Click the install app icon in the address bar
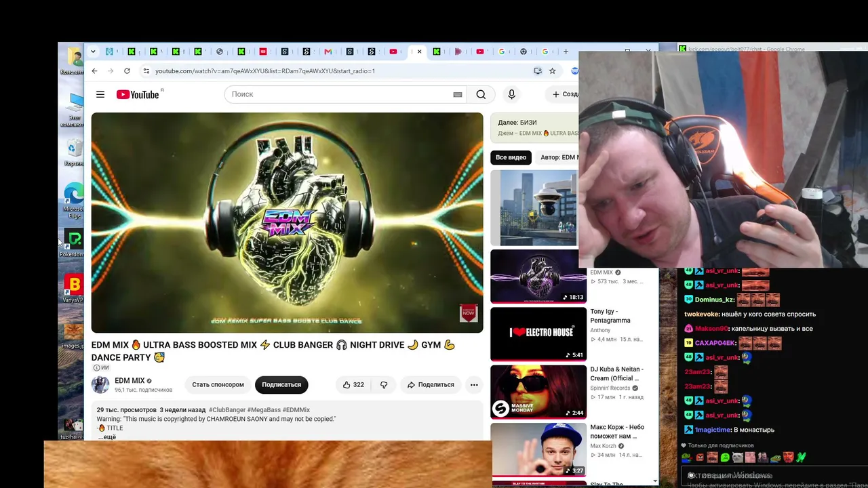The height and width of the screenshot is (488, 868). pyautogui.click(x=538, y=70)
